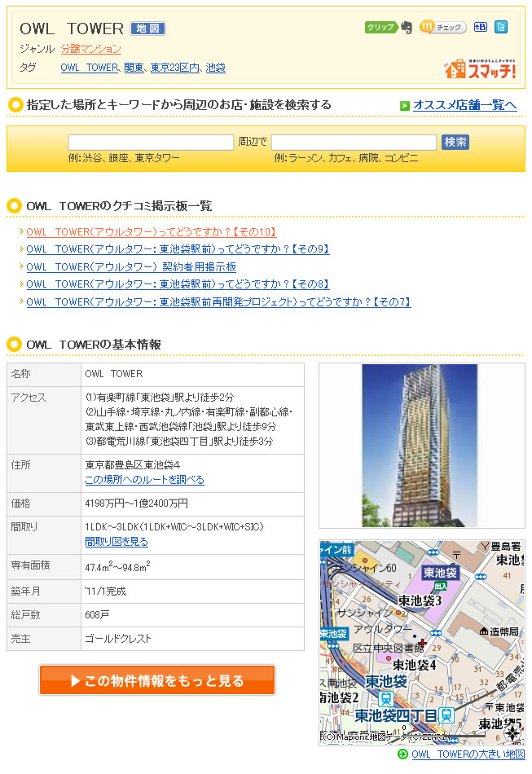
Task: Click the 地図 map badge beside OWL TOWER
Action: [x=147, y=29]
